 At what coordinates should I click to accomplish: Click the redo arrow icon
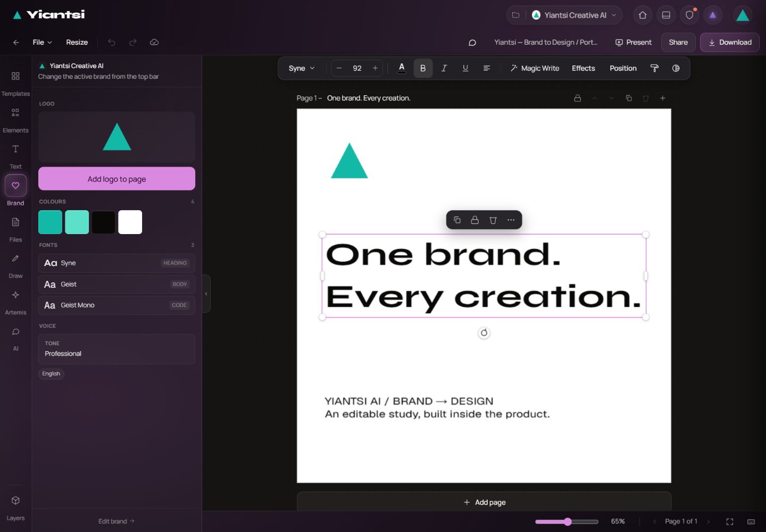[x=133, y=42]
